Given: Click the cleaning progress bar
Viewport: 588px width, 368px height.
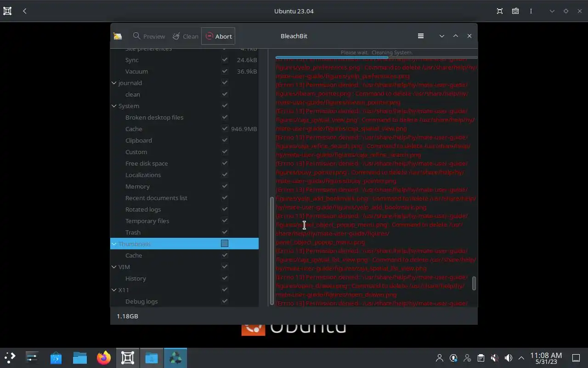Looking at the screenshot, I should point(376,57).
